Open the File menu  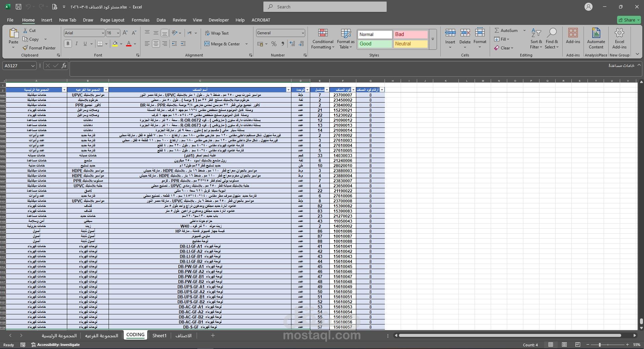pyautogui.click(x=10, y=20)
